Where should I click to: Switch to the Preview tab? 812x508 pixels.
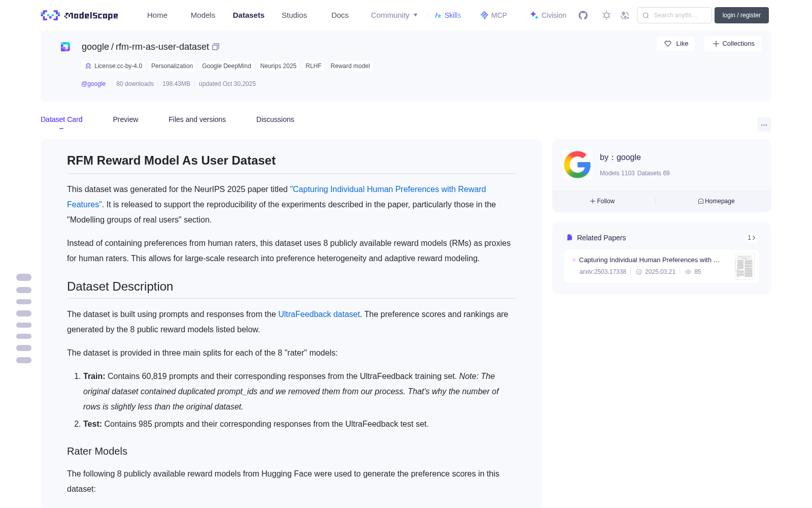(x=125, y=119)
